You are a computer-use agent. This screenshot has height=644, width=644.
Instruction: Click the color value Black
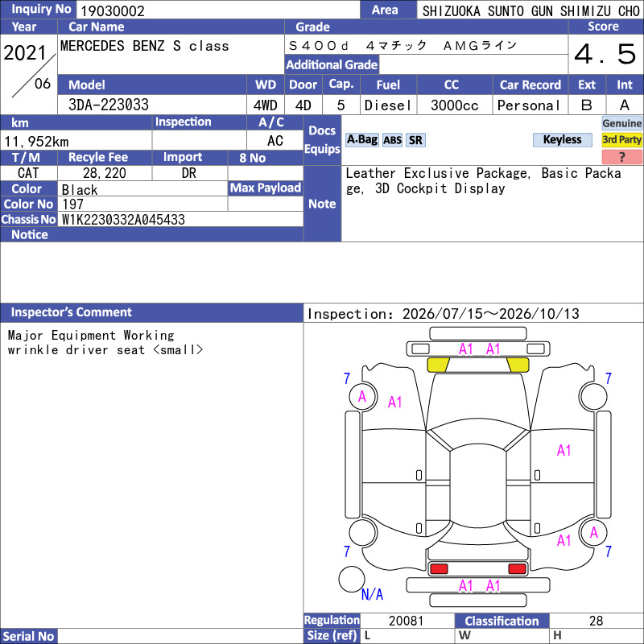coord(80,190)
